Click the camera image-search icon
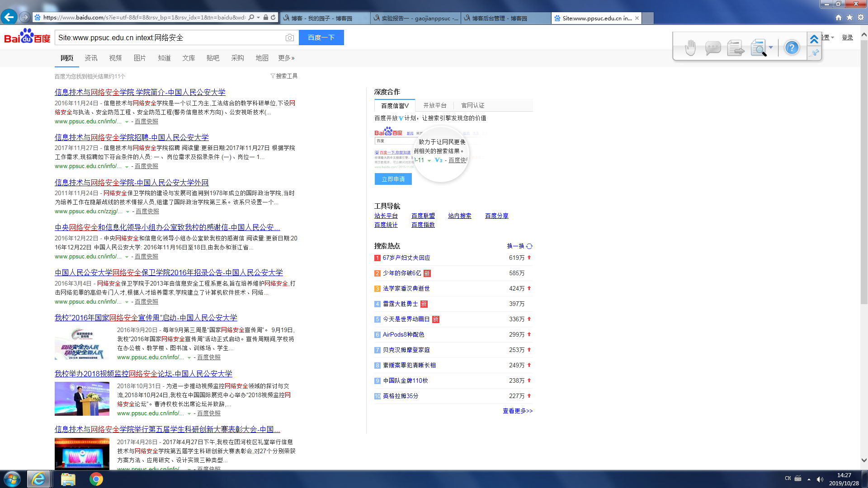This screenshot has width=868, height=488. (290, 38)
